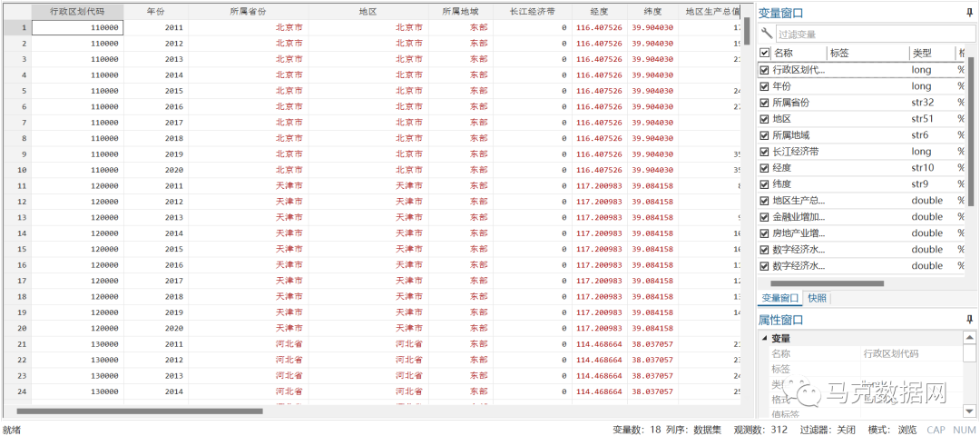The height and width of the screenshot is (436, 980).
Task: Uncheck the 所属地域 variable checkbox
Action: [764, 135]
